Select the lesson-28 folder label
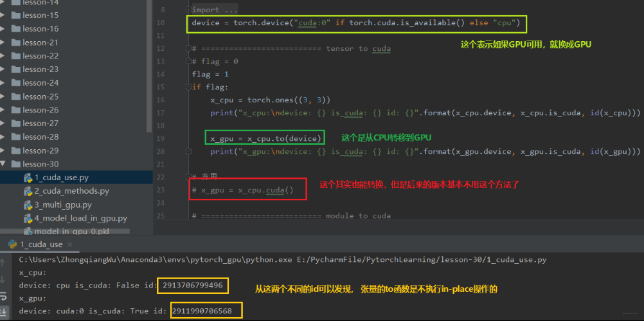 coord(40,137)
